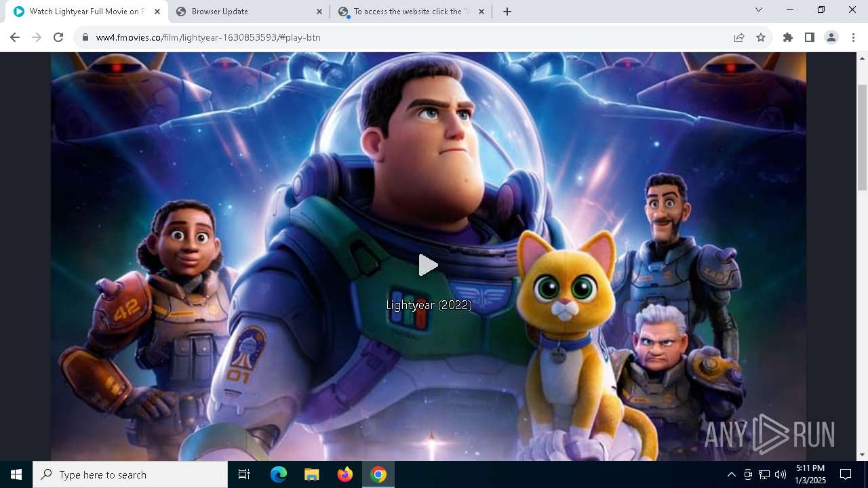Image resolution: width=868 pixels, height=488 pixels.
Task: Close the Chrome window
Action: pos(852,9)
